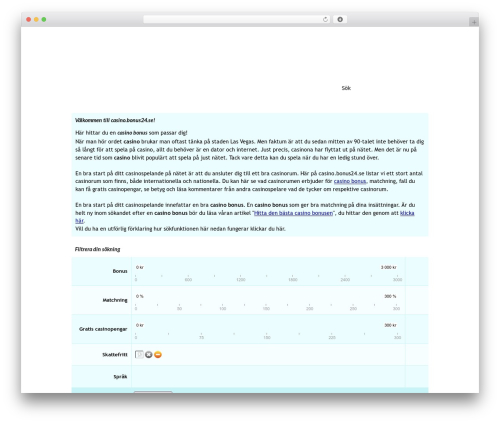This screenshot has width=500, height=423.
Task: Click the 50 mark on Matchning scale
Action: click(x=179, y=309)
